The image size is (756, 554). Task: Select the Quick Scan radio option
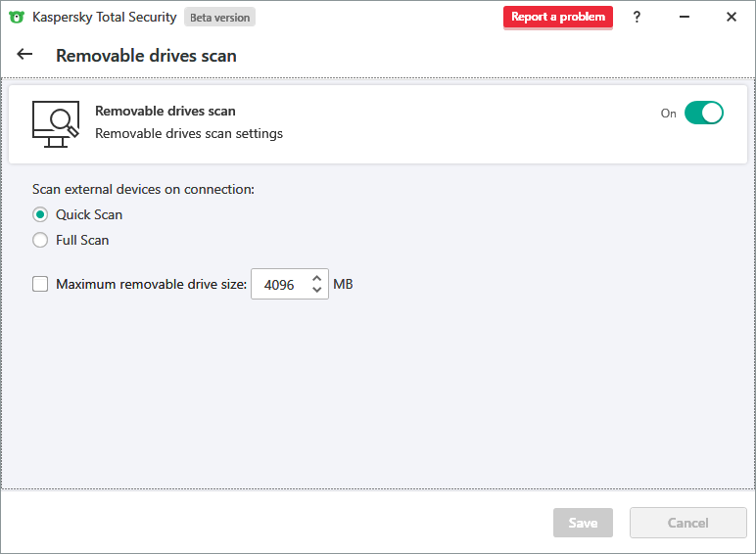point(40,214)
